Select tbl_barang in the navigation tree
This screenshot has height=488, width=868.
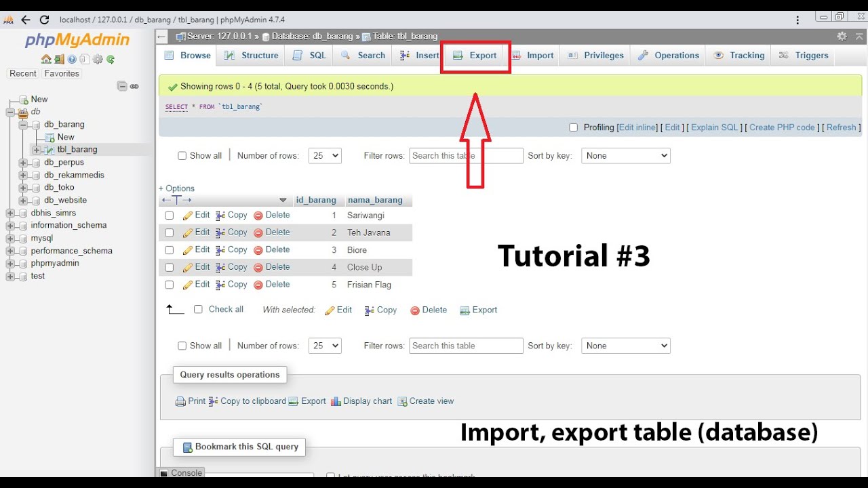tap(77, 150)
